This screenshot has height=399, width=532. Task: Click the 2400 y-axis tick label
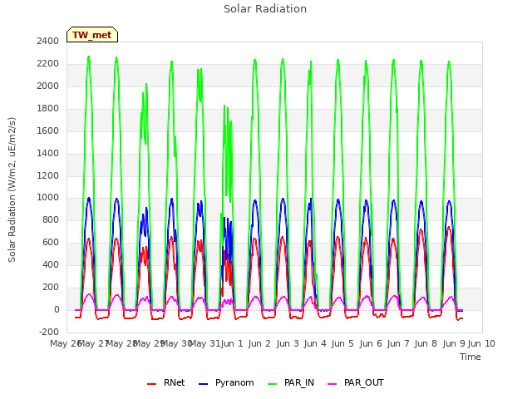click(x=48, y=41)
